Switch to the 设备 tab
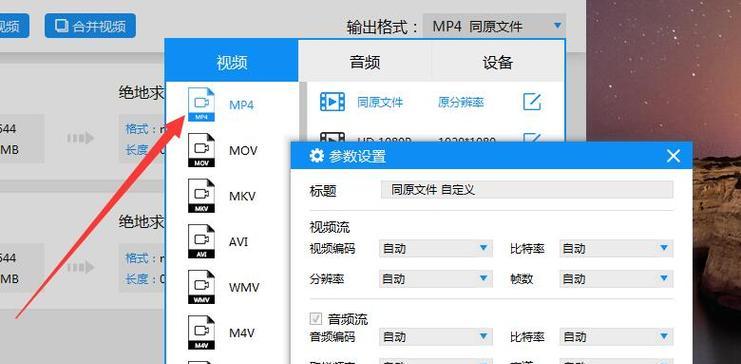 pos(498,61)
